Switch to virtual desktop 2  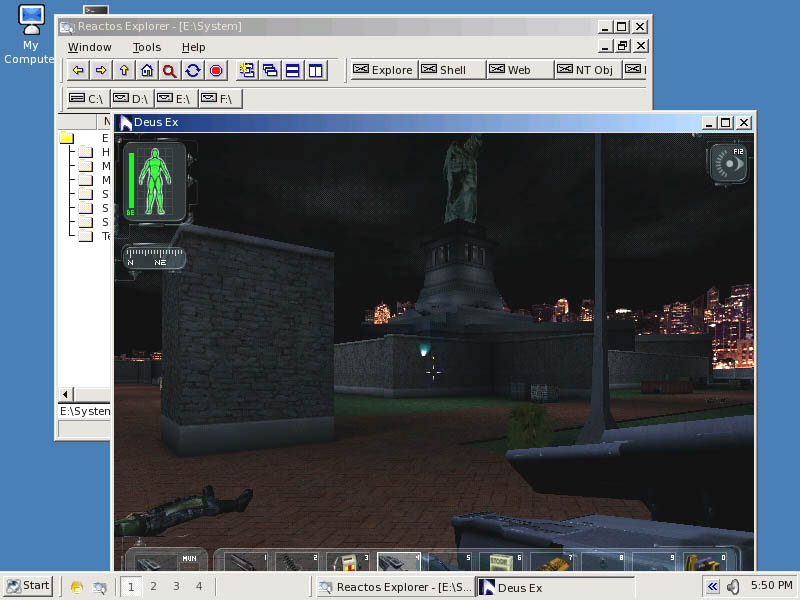(153, 586)
